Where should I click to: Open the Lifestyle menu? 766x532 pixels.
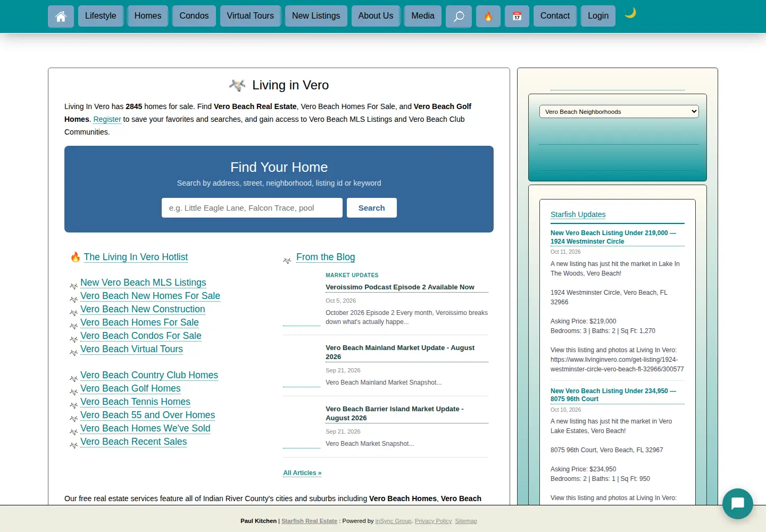coord(101,16)
